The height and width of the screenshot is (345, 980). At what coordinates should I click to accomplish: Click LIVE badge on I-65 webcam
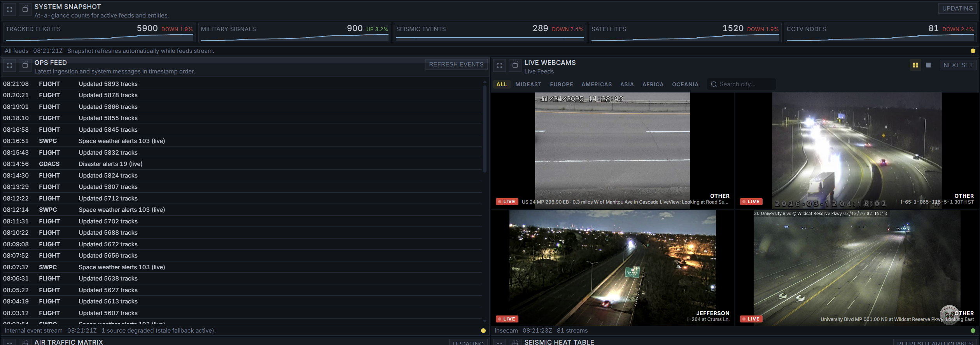click(751, 202)
